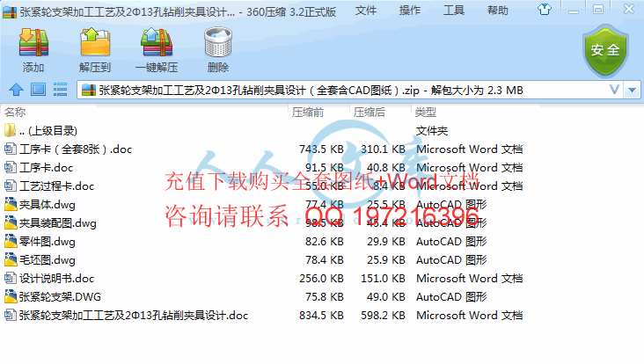Click folder icon of 上级目录 row

(11, 130)
